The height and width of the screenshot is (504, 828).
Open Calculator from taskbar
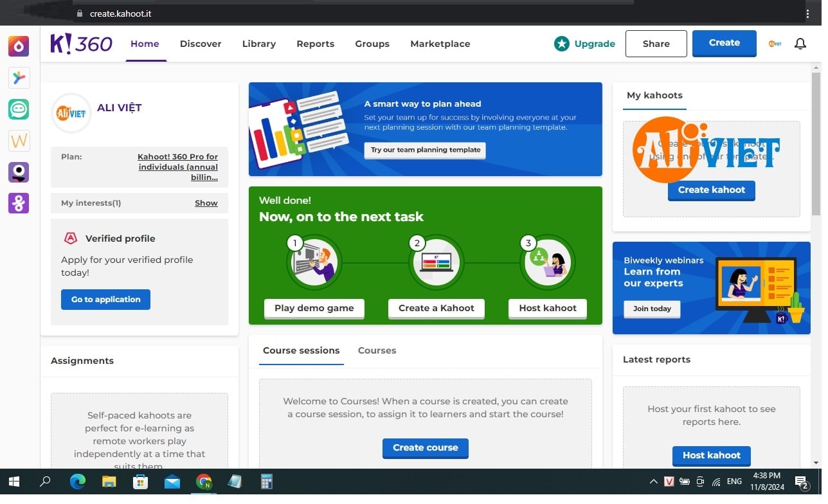click(267, 482)
